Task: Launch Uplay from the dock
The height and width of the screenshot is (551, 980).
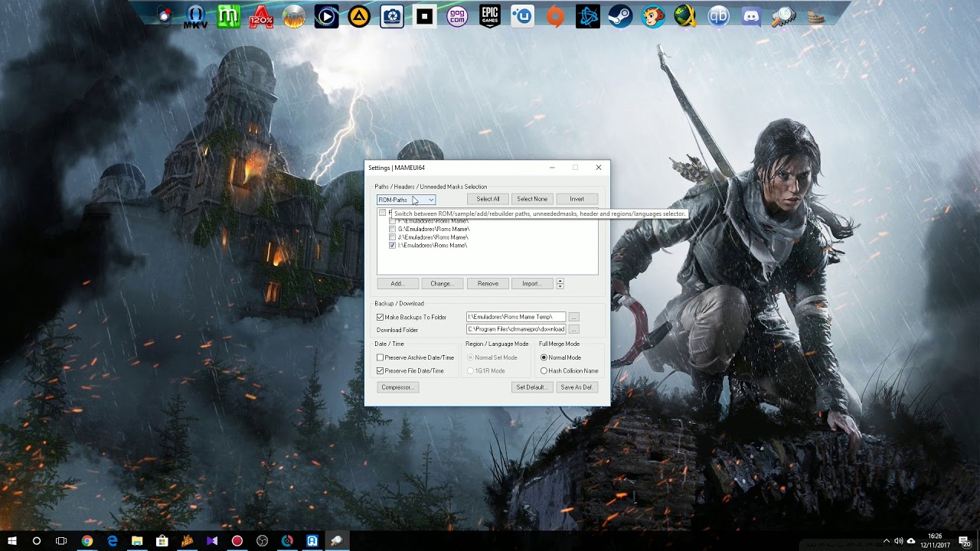Action: 523,16
